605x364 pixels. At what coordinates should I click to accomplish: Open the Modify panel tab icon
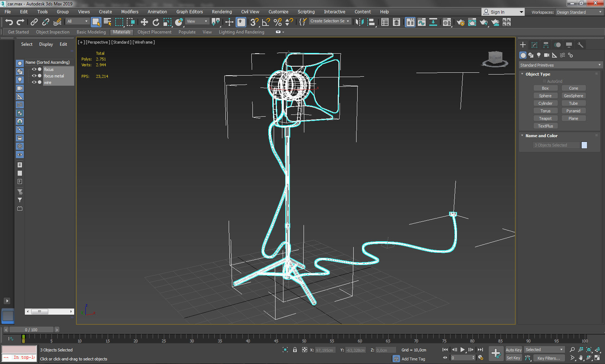pyautogui.click(x=534, y=45)
